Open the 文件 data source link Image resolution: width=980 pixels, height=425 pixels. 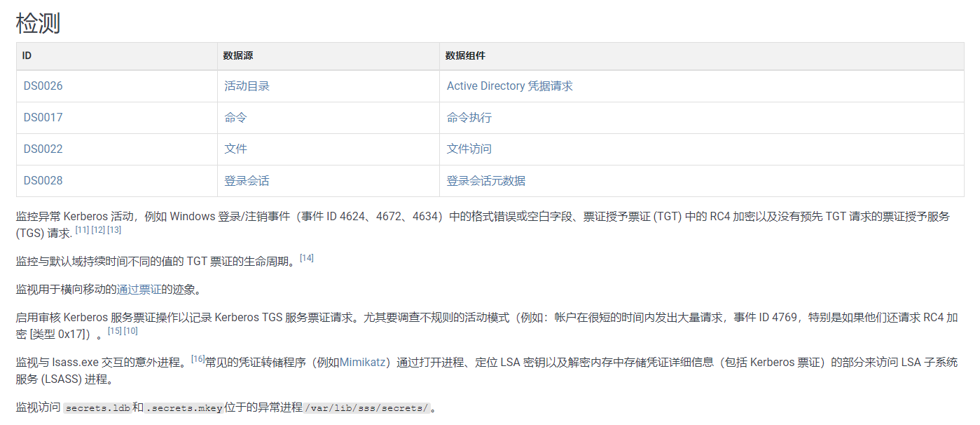click(235, 149)
